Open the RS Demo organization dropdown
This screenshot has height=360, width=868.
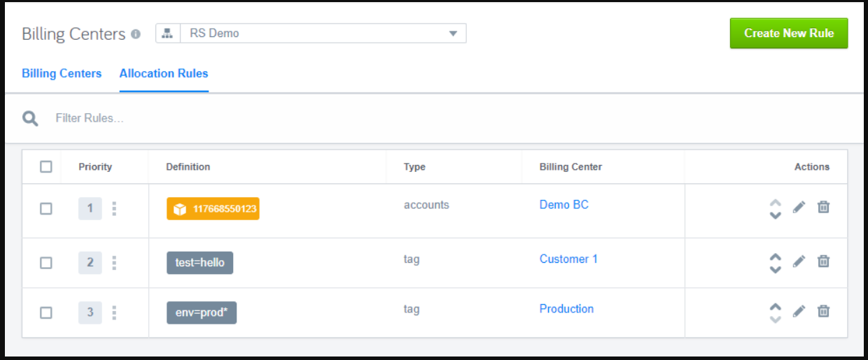[311, 34]
